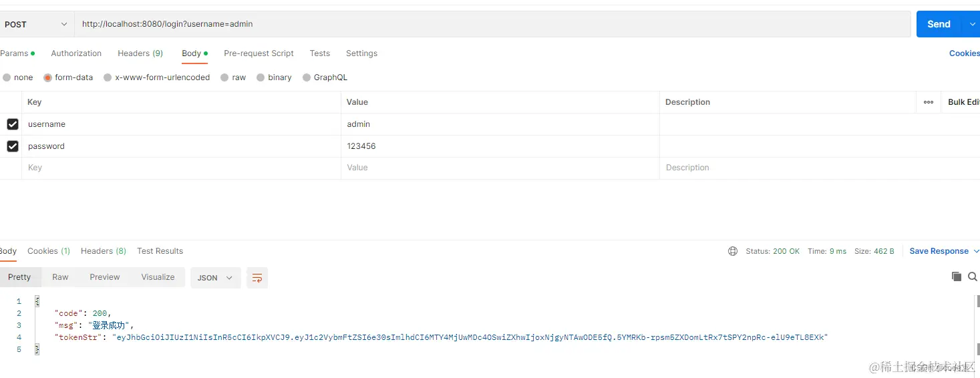Image resolution: width=980 pixels, height=378 pixels.
Task: Uncheck the username row checkbox
Action: coord(12,124)
